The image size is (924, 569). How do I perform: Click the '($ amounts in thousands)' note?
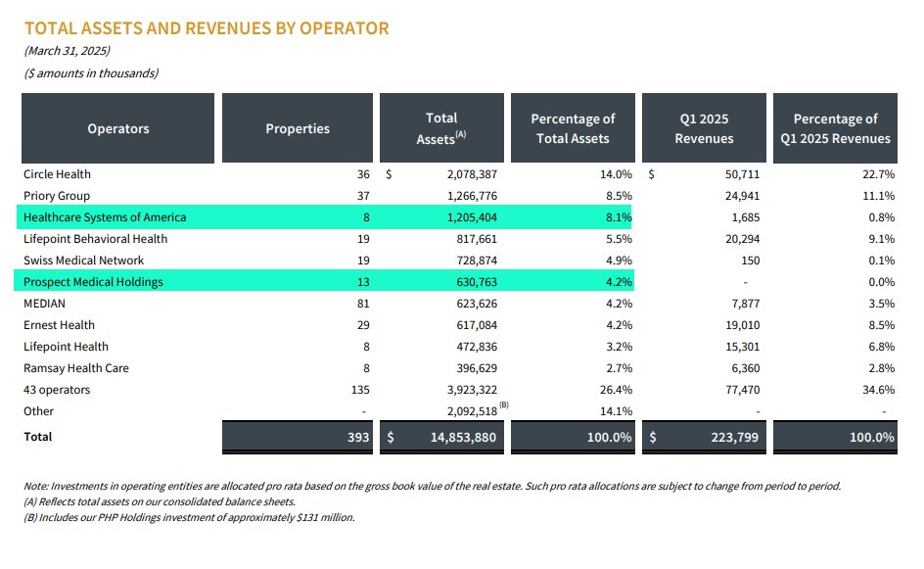point(91,73)
